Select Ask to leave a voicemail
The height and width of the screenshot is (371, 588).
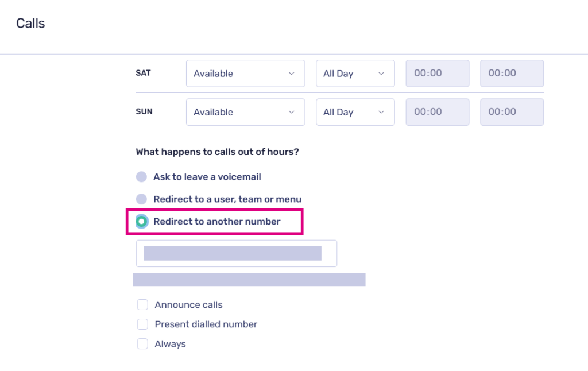tap(141, 177)
